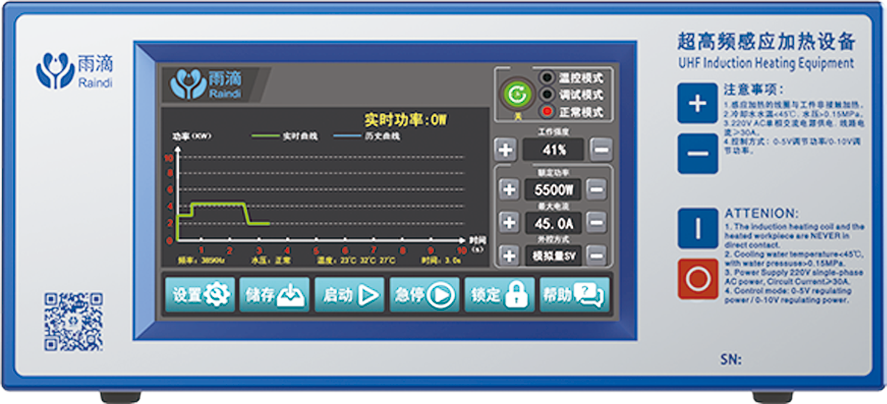The height and width of the screenshot is (404, 887).
Task: Increase 工作强度 intensity with the plus button
Action: click(x=506, y=150)
